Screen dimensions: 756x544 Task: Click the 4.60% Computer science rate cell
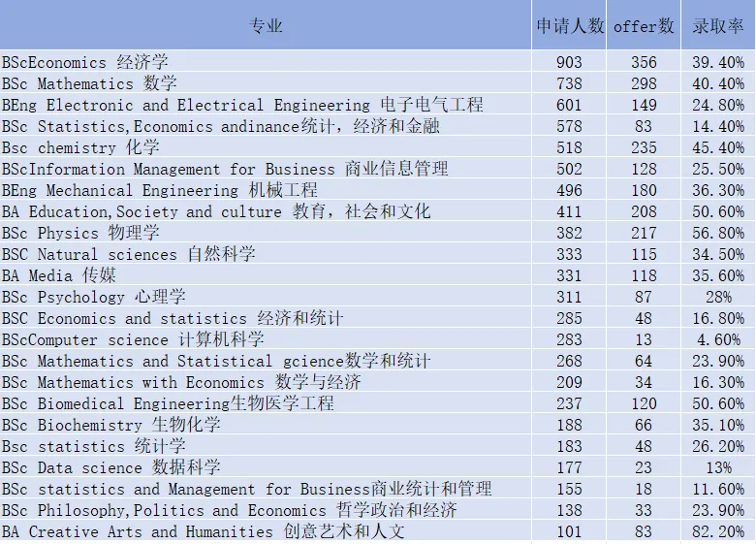(718, 339)
